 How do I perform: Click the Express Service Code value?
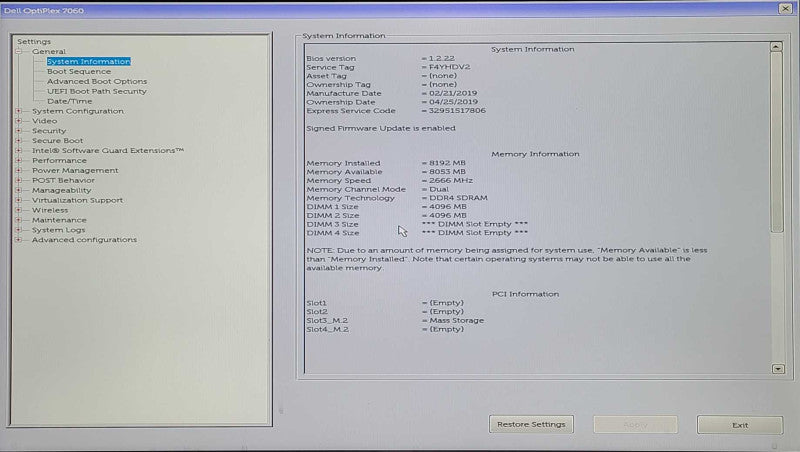(457, 111)
